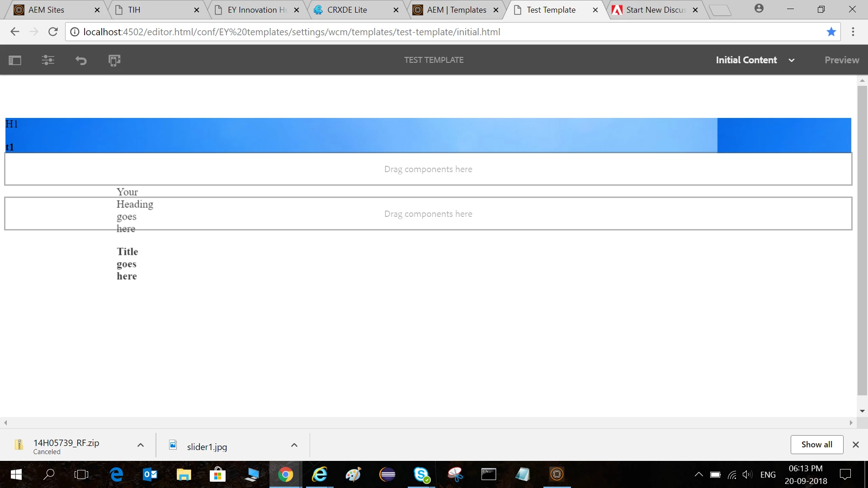Screen dimensions: 868x488
Task: Open the emulator devices icon
Action: 114,60
